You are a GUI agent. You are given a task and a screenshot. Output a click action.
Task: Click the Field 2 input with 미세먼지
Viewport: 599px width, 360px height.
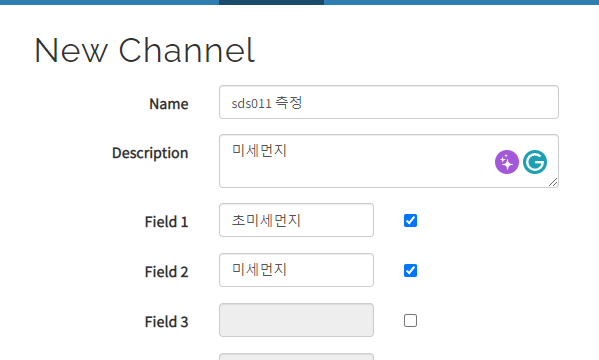point(296,270)
